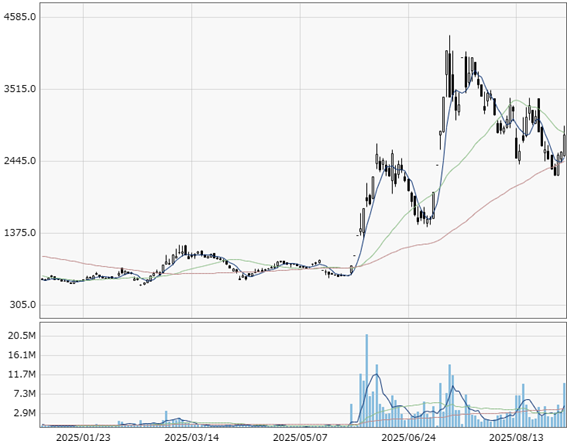Image resolution: width=567 pixels, height=441 pixels.
Task: Click the 16.1M volume axis label
Action: click(x=22, y=355)
